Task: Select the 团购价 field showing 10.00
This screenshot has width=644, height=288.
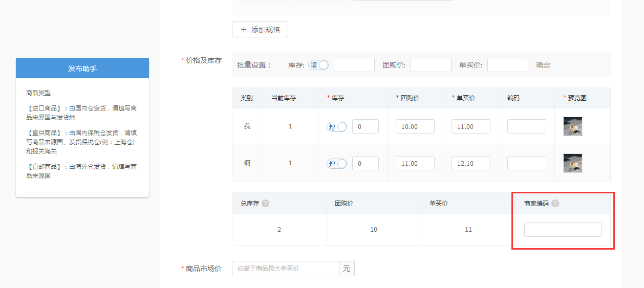Action: pyautogui.click(x=415, y=126)
